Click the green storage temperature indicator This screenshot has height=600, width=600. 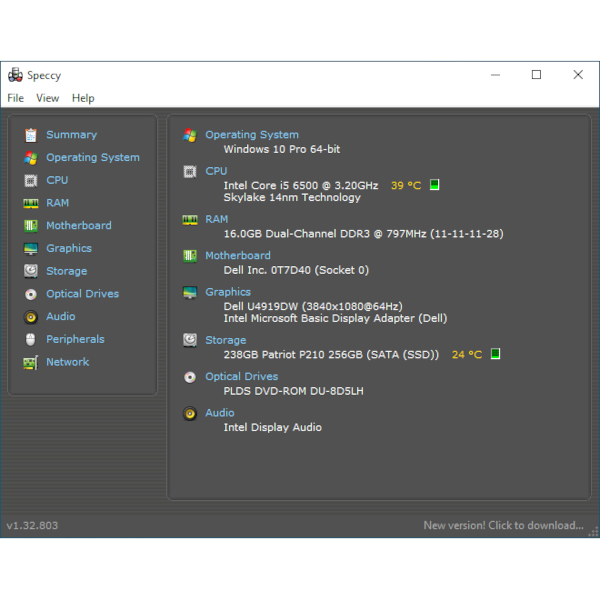495,354
